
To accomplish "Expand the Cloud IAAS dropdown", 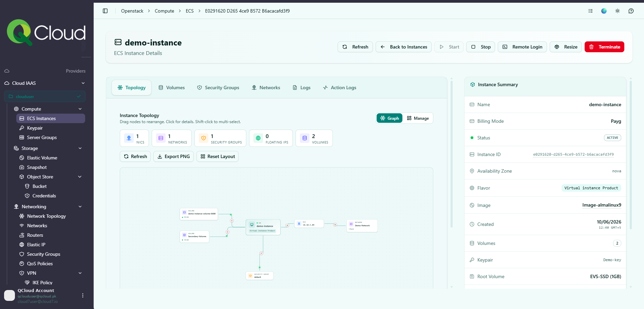I will pyautogui.click(x=83, y=83).
